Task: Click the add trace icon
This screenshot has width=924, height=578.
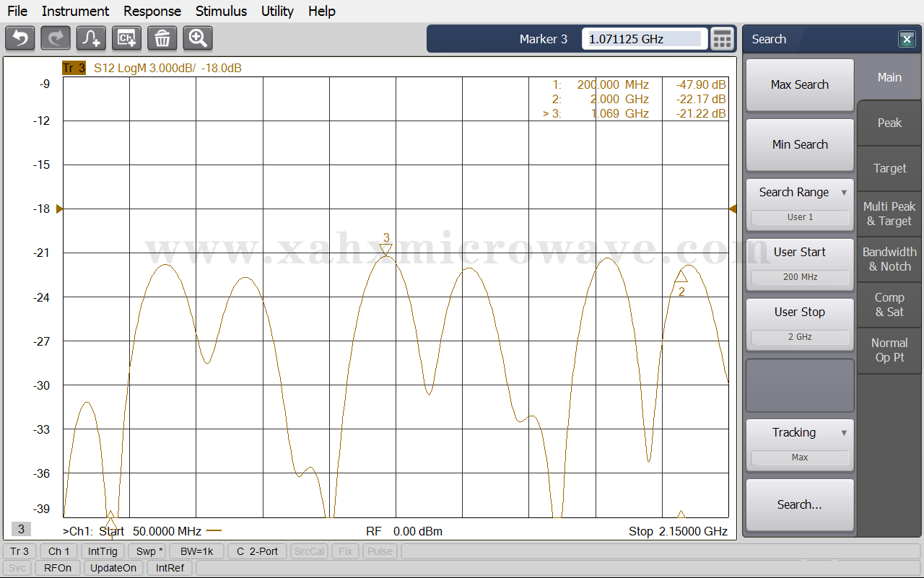Action: click(91, 38)
